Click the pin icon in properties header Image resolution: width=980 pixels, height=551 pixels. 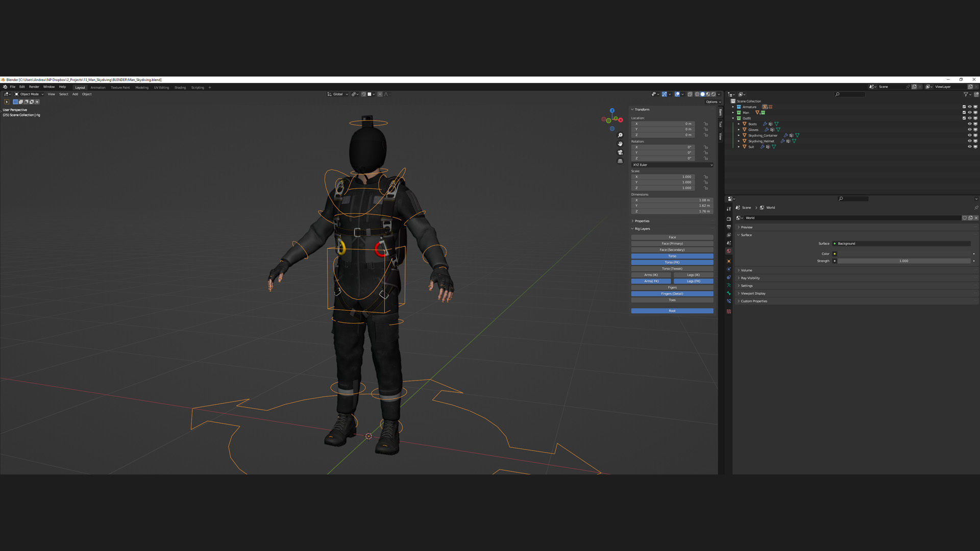pyautogui.click(x=976, y=208)
